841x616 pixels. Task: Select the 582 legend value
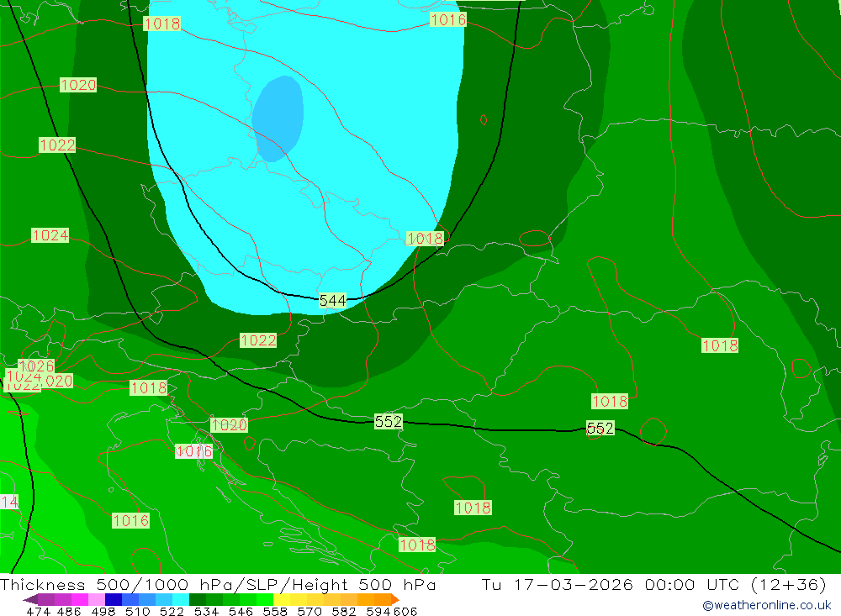click(343, 611)
